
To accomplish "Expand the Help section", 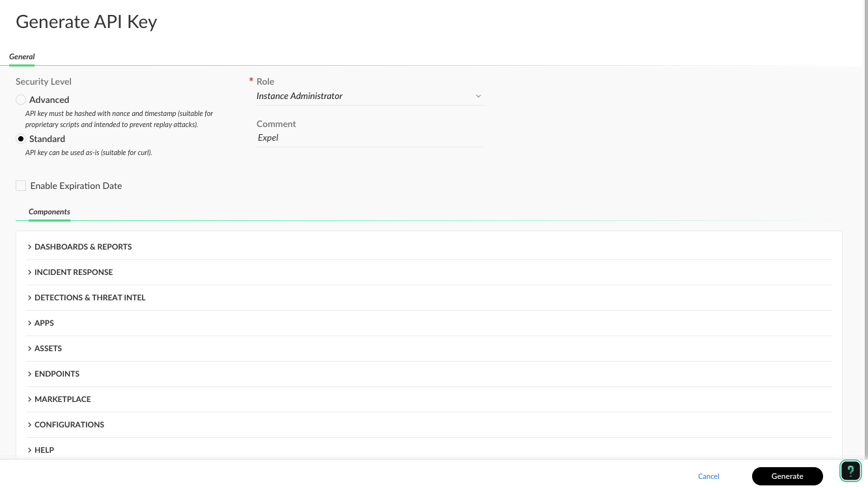I will point(430,450).
